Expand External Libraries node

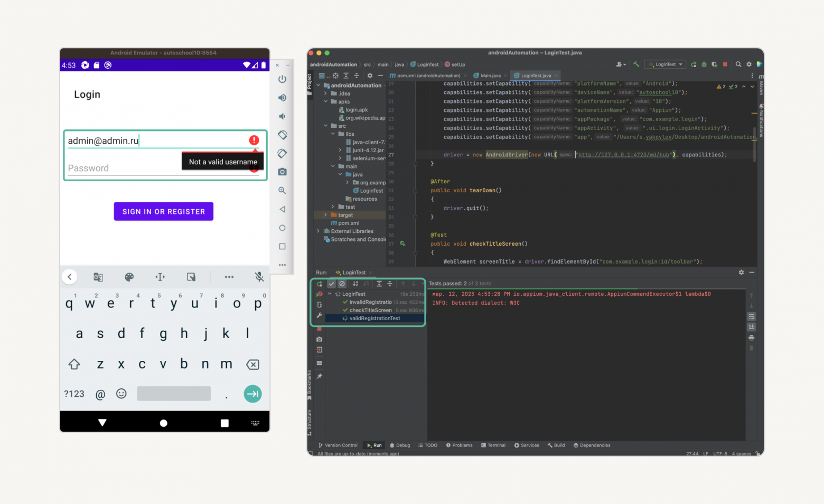(319, 231)
